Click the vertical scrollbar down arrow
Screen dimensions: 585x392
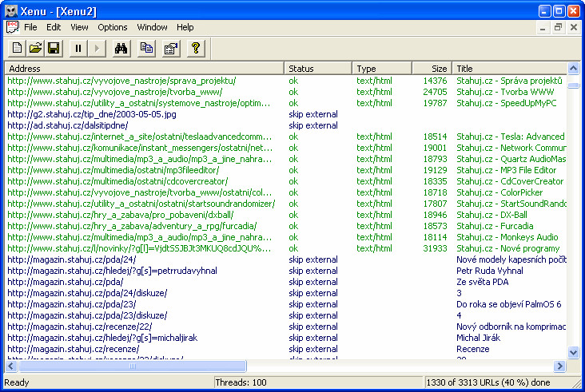574,352
